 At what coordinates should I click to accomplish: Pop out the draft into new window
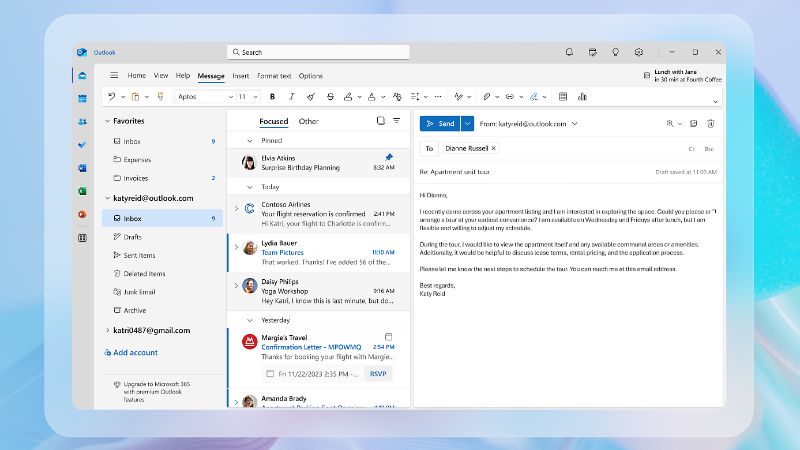[693, 123]
